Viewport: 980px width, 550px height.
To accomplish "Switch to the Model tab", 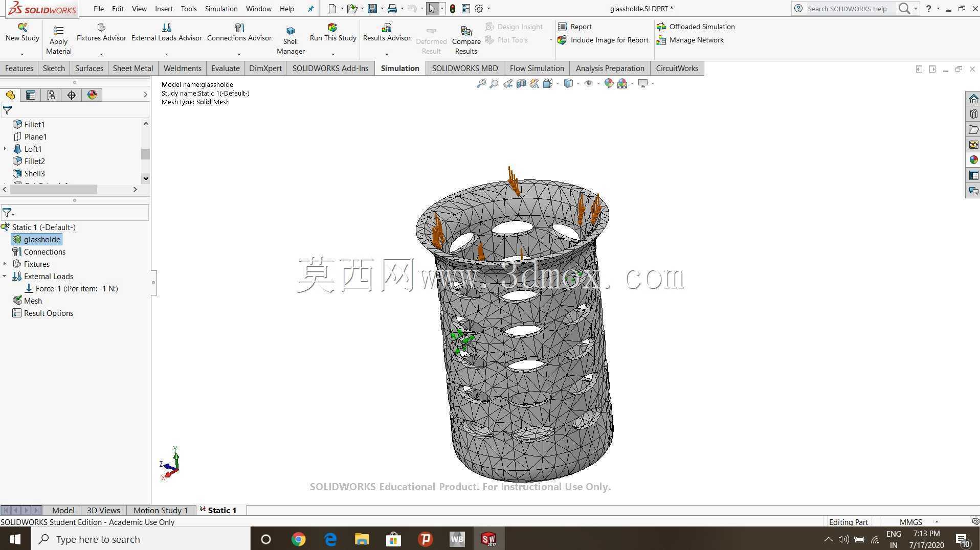I will [63, 510].
